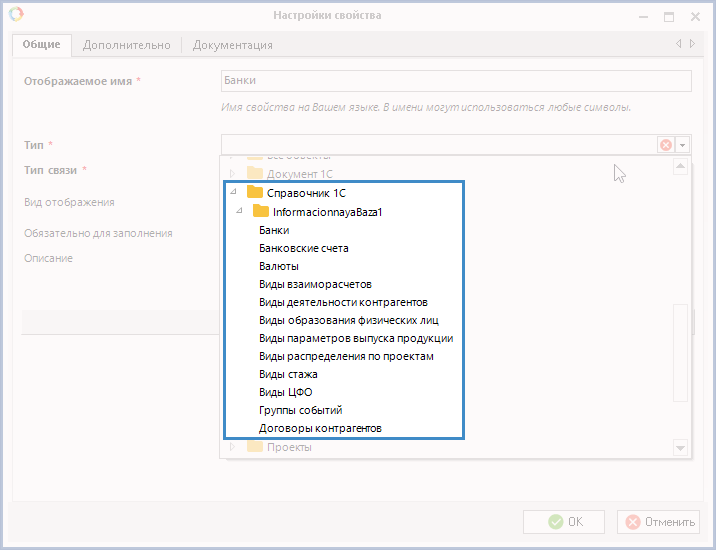
Task: Maximize the Настройки свойства window
Action: (669, 17)
